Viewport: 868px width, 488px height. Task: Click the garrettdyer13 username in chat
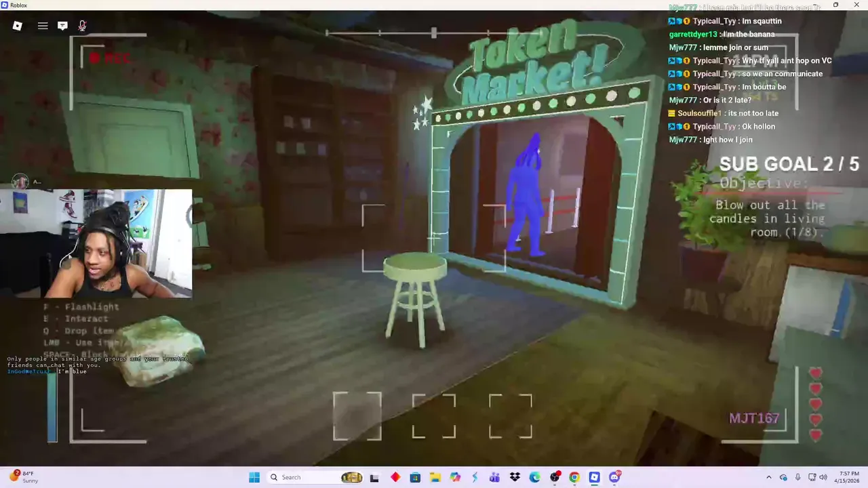(693, 35)
